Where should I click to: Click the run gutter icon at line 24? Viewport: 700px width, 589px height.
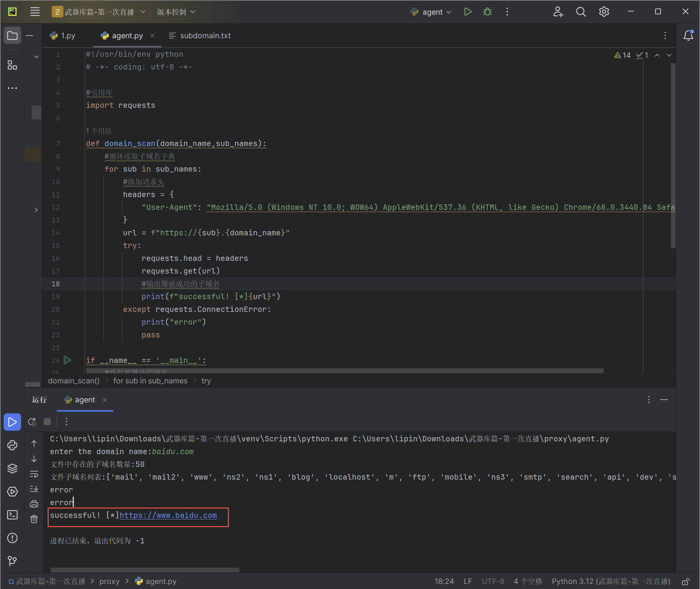[x=67, y=360]
